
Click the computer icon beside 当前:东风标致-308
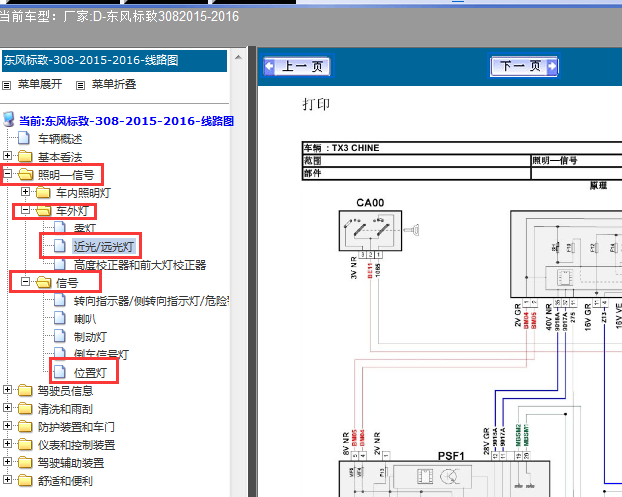point(9,120)
